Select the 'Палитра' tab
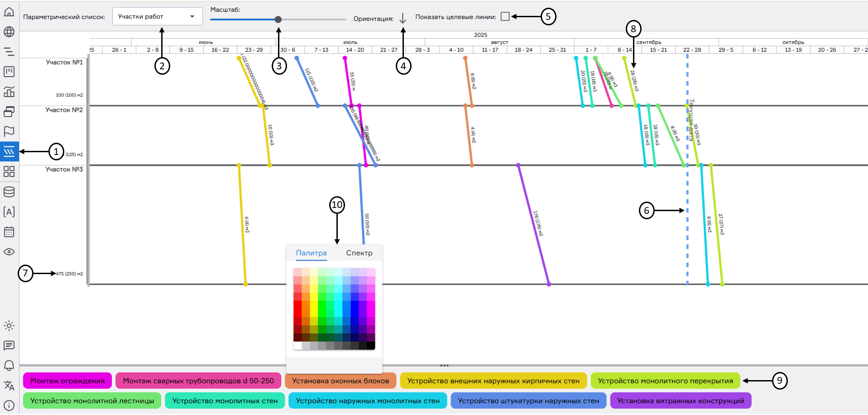 click(x=311, y=253)
